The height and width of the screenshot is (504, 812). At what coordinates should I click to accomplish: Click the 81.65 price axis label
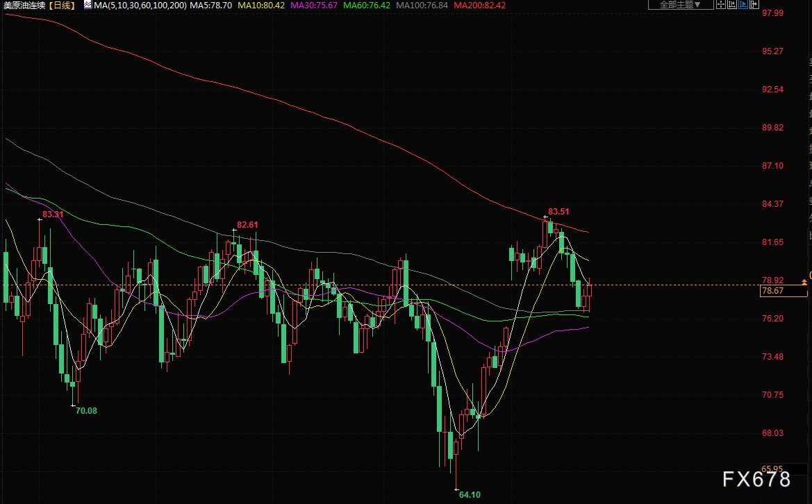(x=772, y=242)
